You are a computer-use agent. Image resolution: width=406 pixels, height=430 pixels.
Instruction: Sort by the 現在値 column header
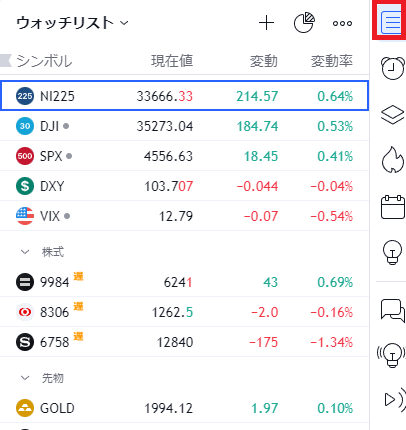[x=172, y=61]
